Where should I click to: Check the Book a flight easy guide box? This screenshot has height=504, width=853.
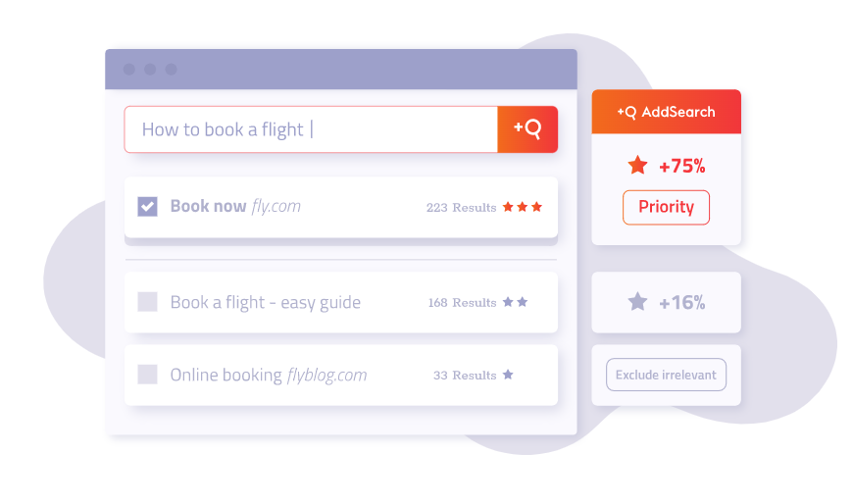[147, 302]
